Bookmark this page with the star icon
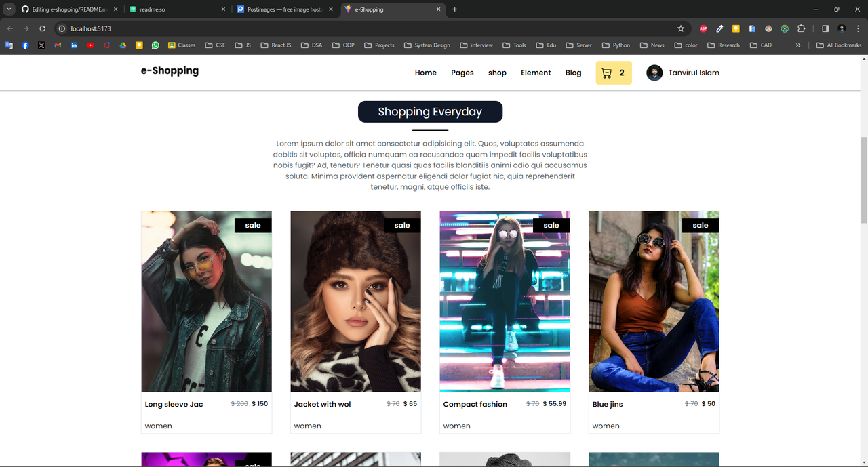Image resolution: width=868 pixels, height=467 pixels. click(681, 28)
